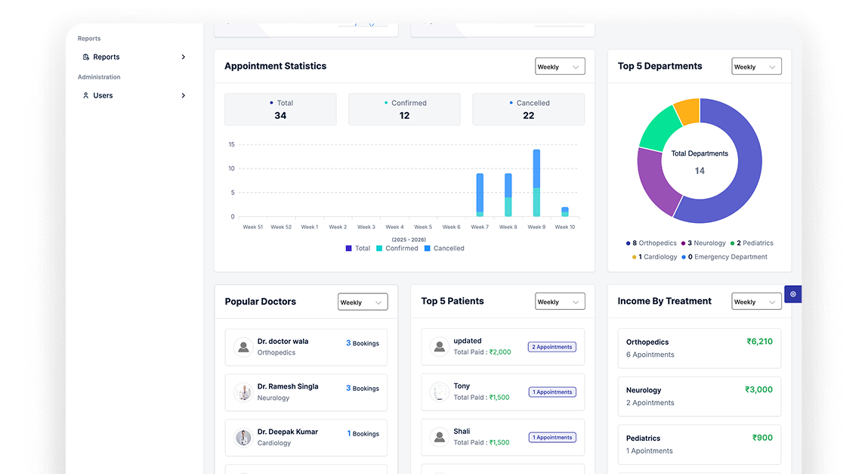Click the Reports sidebar icon
This screenshot has width=868, height=474.
(x=86, y=57)
